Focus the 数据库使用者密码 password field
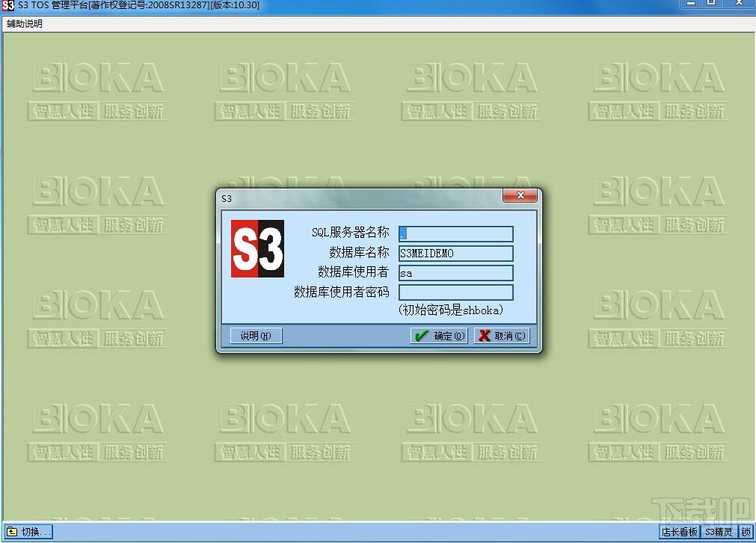756x543 pixels. pos(455,292)
